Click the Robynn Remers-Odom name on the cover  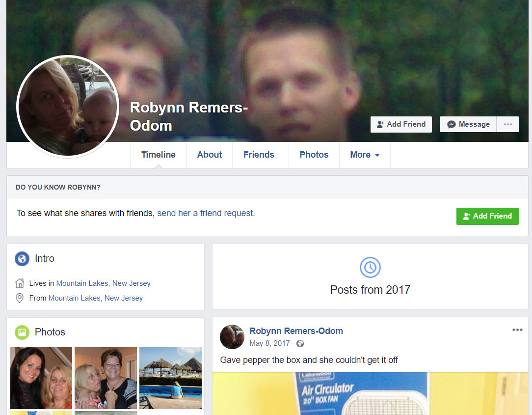[x=188, y=116]
